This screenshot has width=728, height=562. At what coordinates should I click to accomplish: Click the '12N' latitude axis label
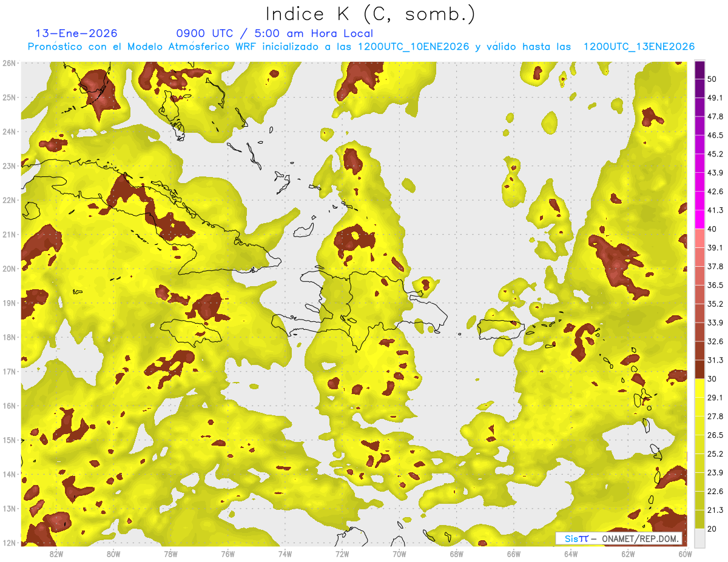click(10, 543)
